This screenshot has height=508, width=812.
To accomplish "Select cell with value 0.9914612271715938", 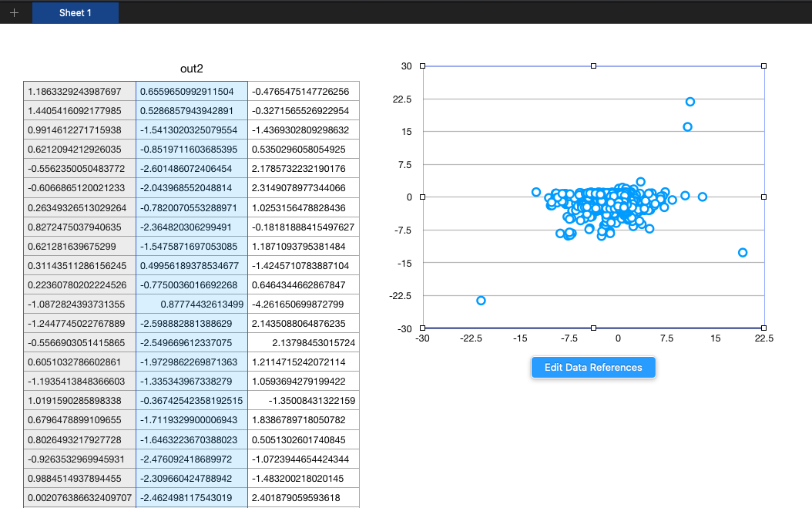I will [80, 130].
